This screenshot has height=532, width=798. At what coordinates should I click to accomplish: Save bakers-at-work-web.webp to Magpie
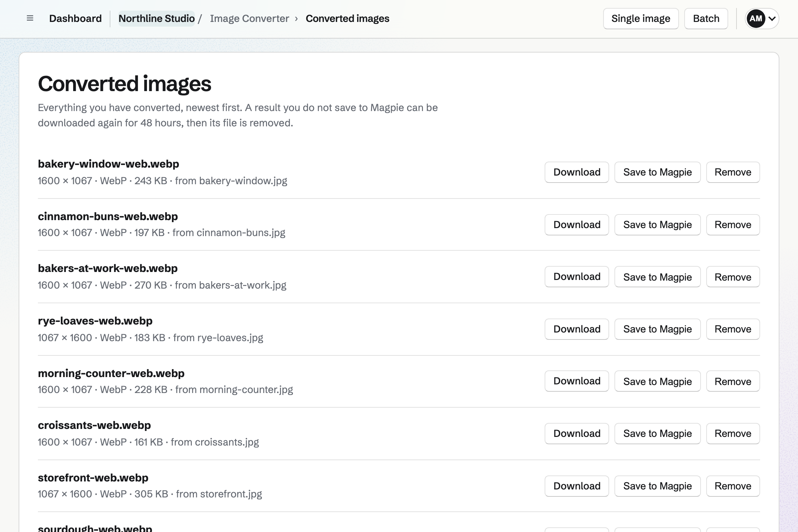pyautogui.click(x=657, y=277)
